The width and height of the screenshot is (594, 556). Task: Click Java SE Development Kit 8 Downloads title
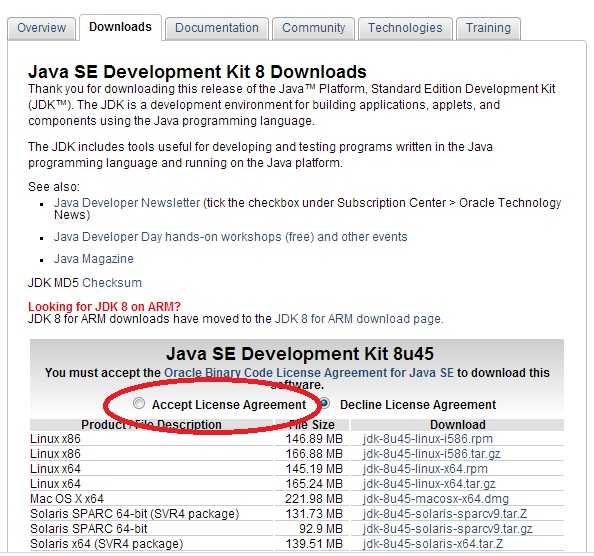(x=197, y=72)
